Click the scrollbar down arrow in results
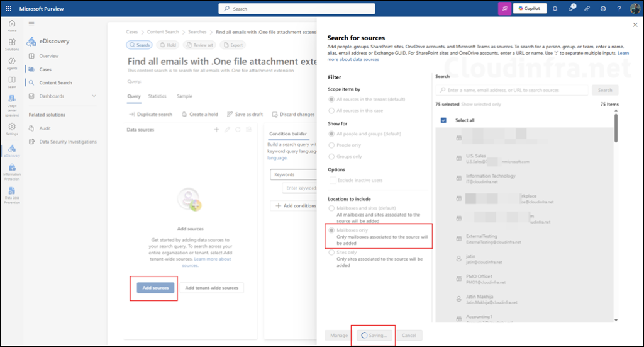This screenshot has width=644, height=347. tap(616, 320)
